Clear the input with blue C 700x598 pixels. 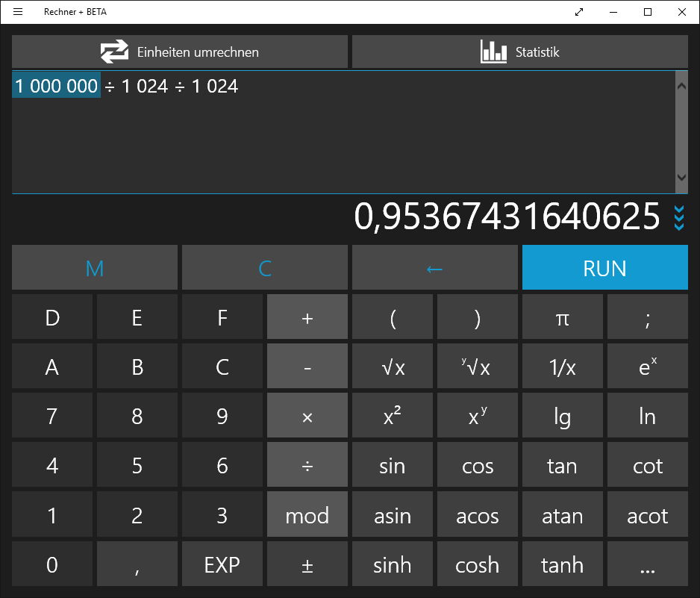click(x=265, y=268)
